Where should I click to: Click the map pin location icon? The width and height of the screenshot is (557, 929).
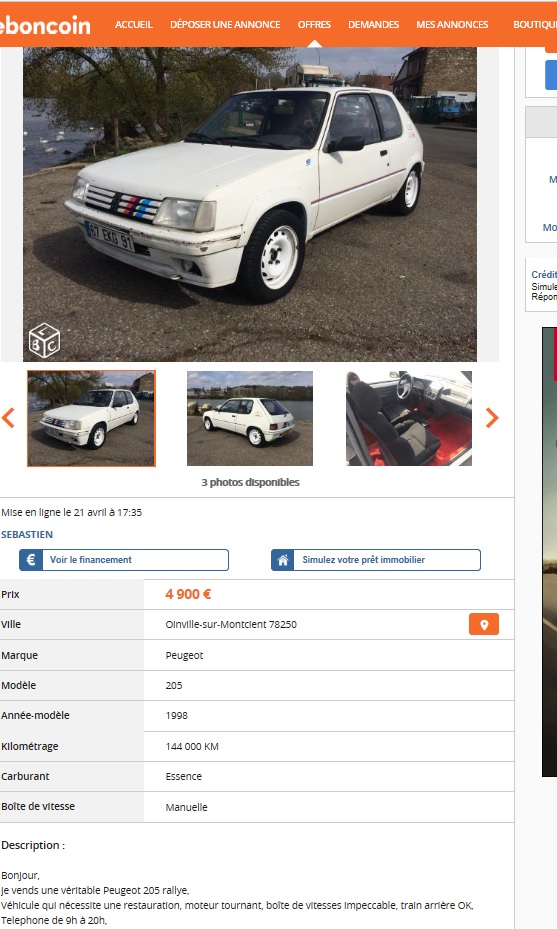coord(484,624)
